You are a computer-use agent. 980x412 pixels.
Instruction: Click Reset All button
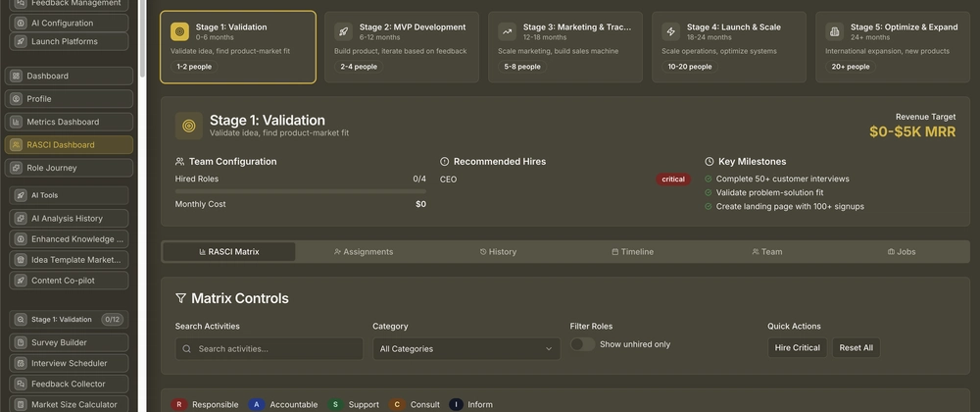coord(857,347)
